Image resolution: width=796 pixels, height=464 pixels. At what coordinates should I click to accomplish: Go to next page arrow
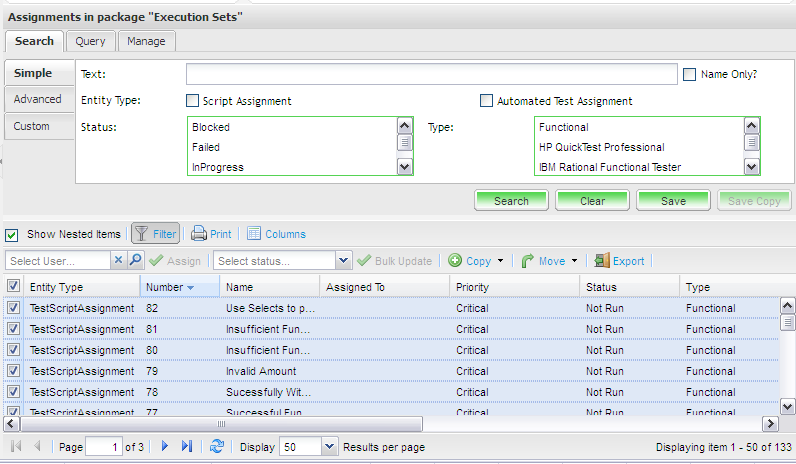pyautogui.click(x=166, y=447)
